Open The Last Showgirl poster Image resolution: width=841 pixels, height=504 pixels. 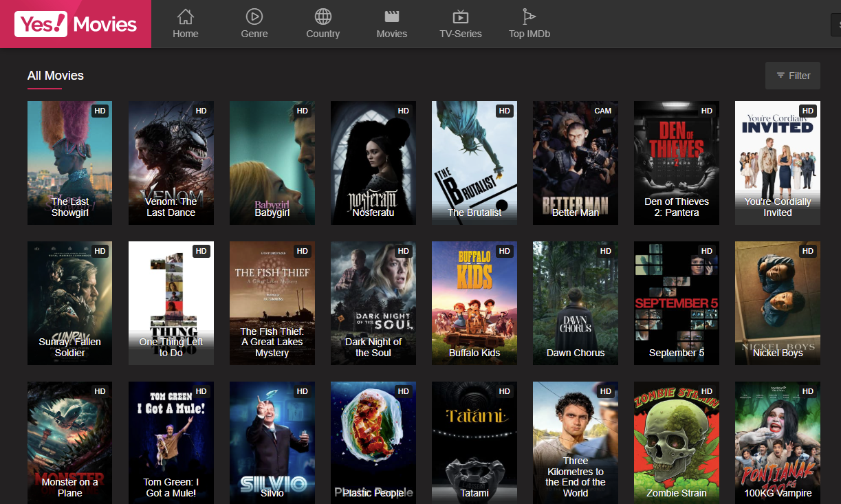coord(70,163)
